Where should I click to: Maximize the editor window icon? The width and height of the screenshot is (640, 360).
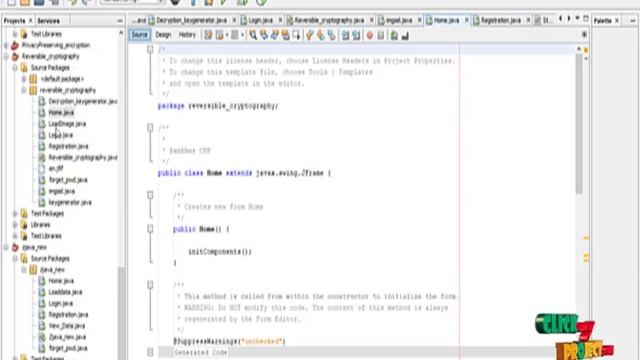586,18
